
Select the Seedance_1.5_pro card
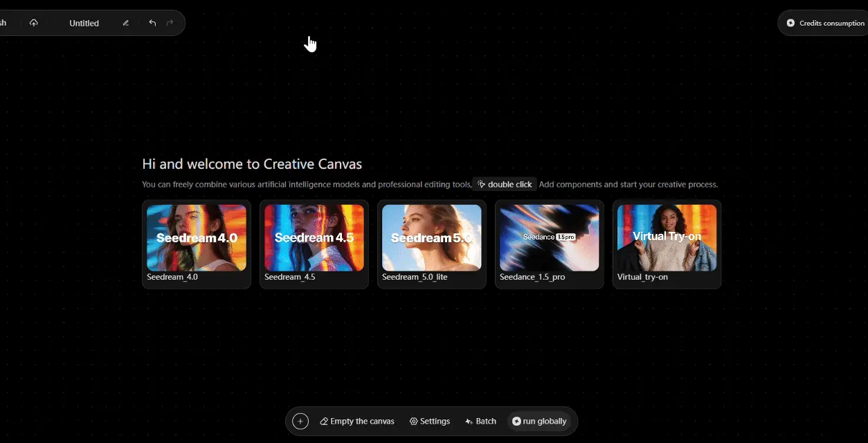(550, 244)
